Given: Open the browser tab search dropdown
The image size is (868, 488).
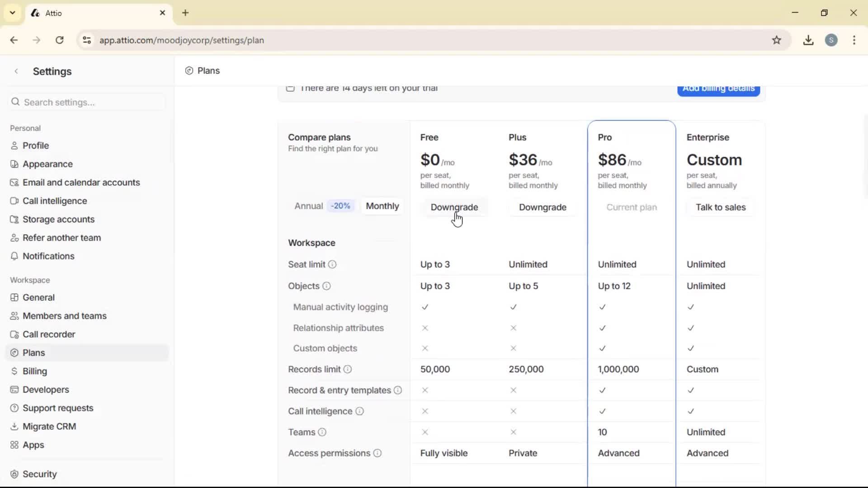Looking at the screenshot, I should click(12, 13).
